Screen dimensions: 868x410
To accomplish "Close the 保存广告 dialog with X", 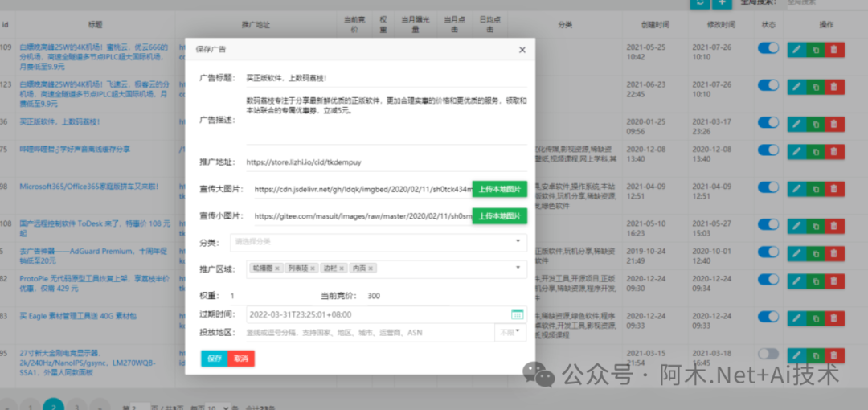I will [x=522, y=49].
